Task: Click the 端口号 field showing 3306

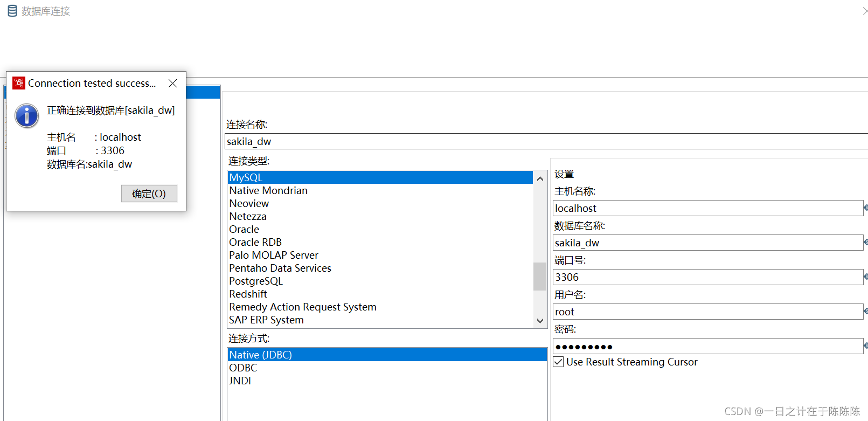Action: point(708,277)
